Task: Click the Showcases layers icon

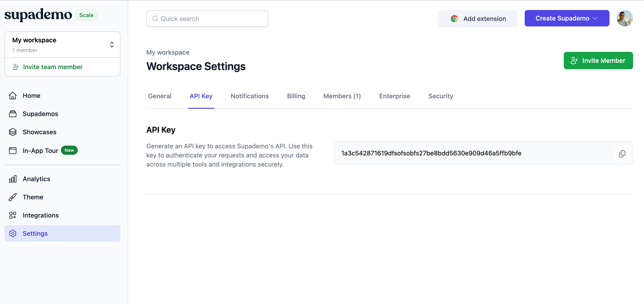Action: pyautogui.click(x=13, y=132)
